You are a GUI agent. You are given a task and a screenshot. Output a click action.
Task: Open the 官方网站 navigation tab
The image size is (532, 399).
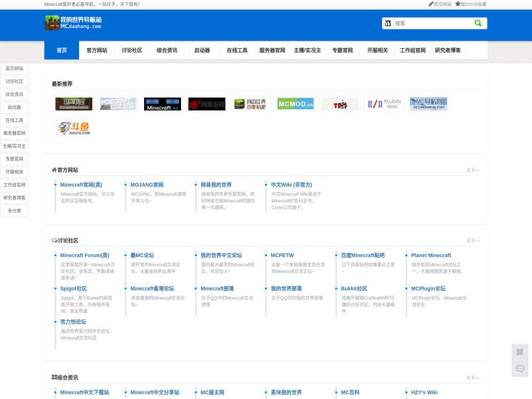point(97,50)
